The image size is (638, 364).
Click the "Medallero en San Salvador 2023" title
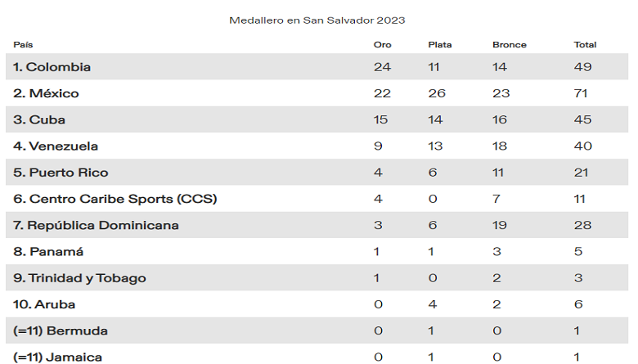[x=317, y=20]
